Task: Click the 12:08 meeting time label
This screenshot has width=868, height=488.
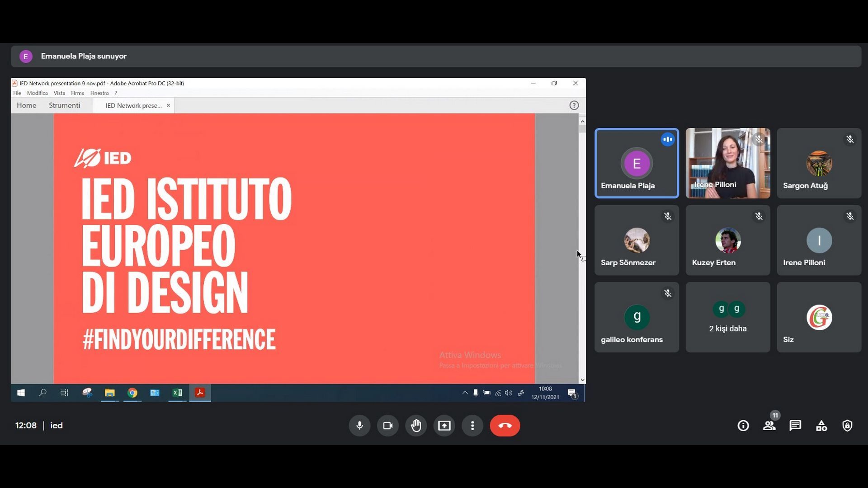Action: [x=26, y=426]
